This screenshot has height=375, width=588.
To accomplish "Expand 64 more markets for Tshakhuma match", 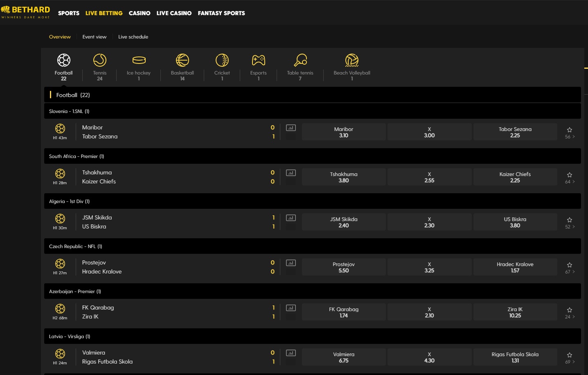I will (570, 182).
